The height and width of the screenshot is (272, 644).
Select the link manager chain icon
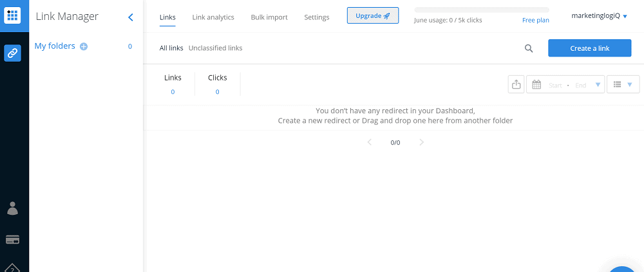(x=13, y=53)
